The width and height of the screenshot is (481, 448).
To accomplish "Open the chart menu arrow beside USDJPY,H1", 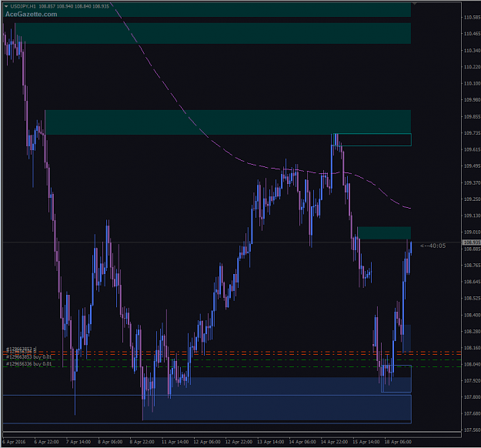I will click(x=6, y=6).
